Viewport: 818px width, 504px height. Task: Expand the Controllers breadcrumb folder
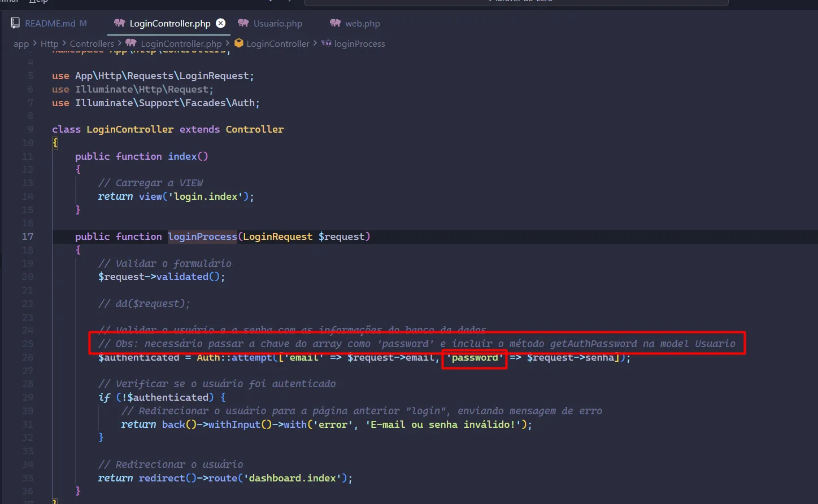tap(92, 43)
